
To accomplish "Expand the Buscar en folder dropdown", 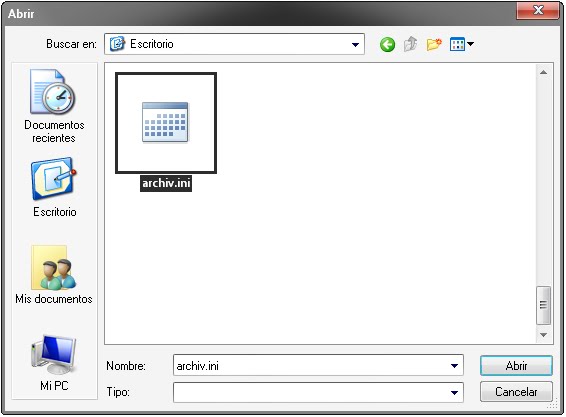I will click(x=355, y=44).
